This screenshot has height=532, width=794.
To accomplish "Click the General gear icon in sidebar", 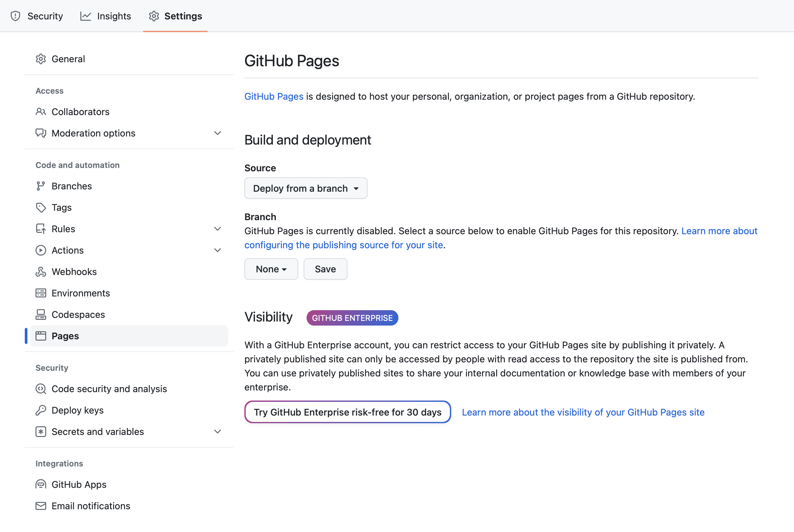I will 41,59.
